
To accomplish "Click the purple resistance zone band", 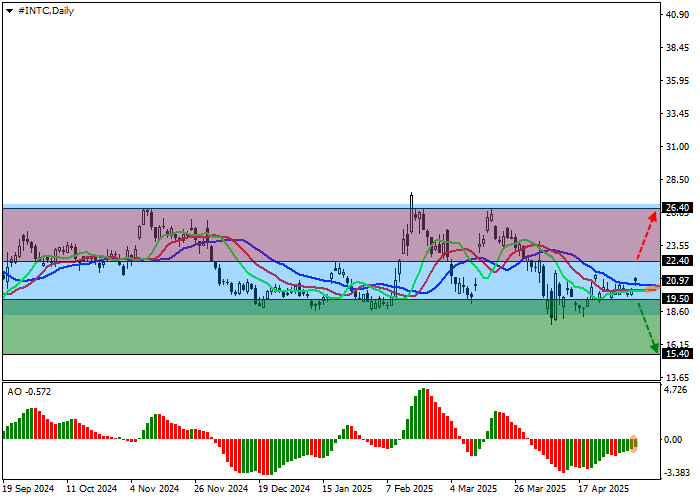I will [x=300, y=234].
